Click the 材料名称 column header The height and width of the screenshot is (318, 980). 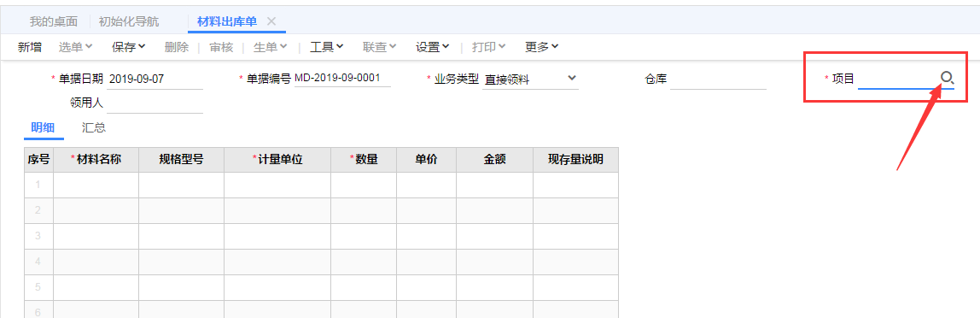96,160
